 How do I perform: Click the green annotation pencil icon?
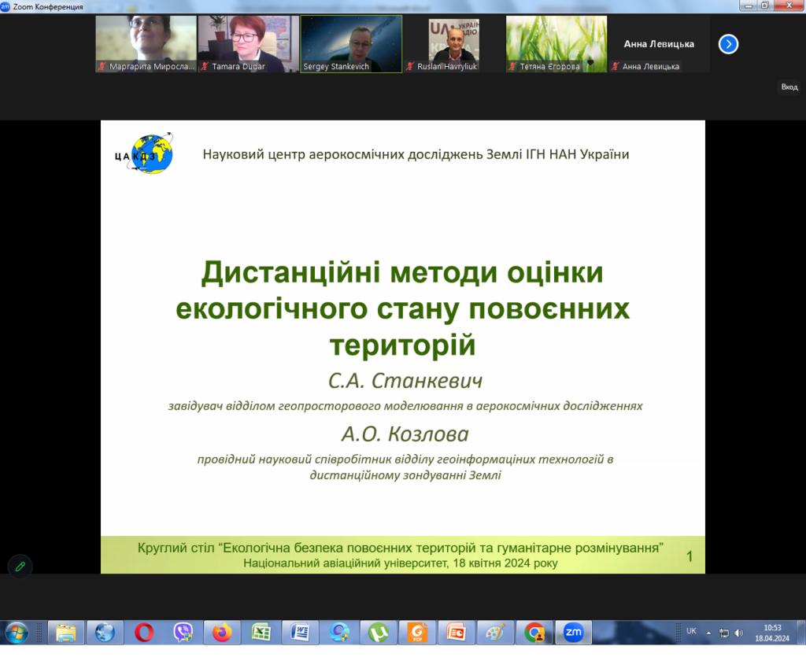20,566
